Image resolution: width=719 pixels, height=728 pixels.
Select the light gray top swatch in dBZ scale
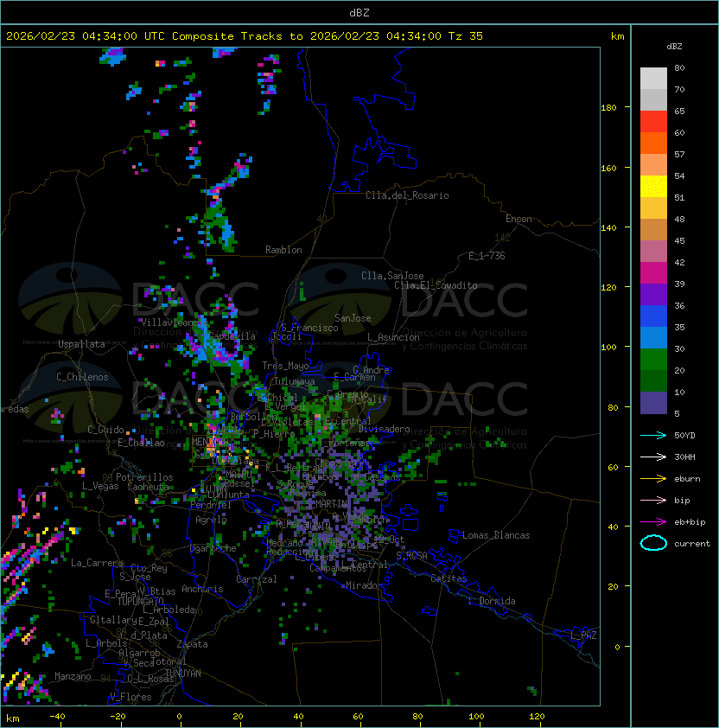(x=653, y=79)
